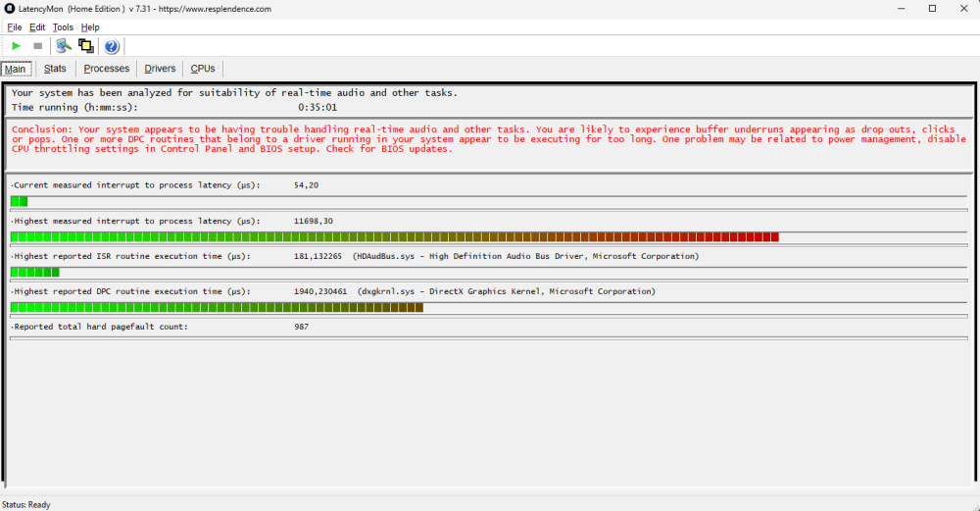Open the Edit menu
The image size is (980, 511).
[x=37, y=27]
